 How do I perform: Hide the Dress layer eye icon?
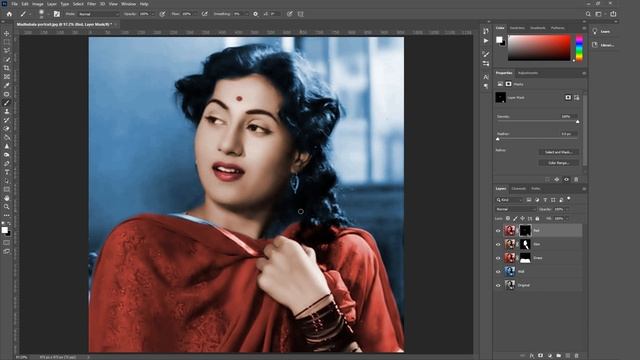(x=498, y=258)
